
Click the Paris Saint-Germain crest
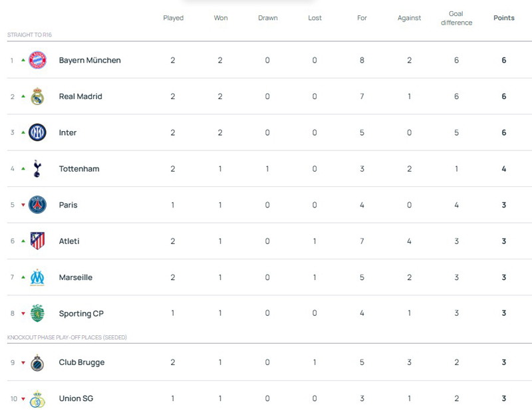coord(37,205)
